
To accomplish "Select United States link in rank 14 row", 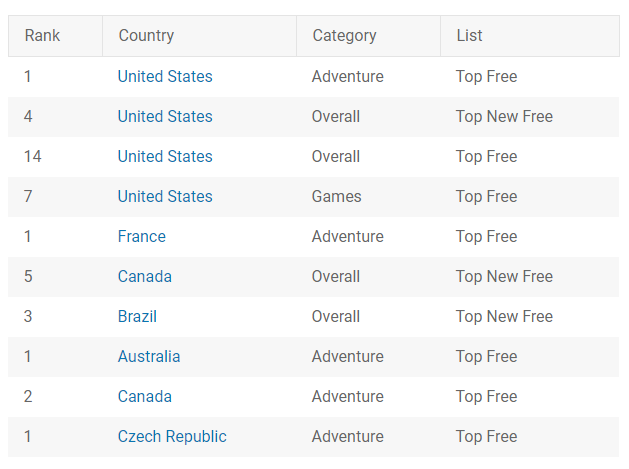I will point(165,156).
